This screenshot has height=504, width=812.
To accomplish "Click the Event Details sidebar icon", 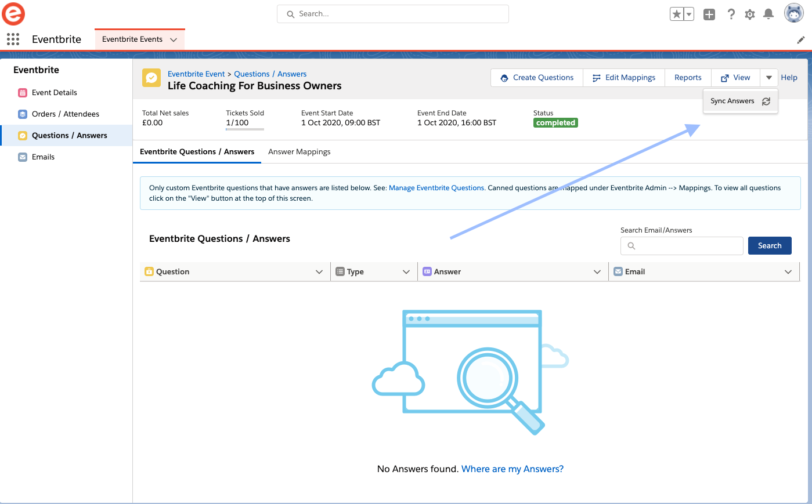I will (x=23, y=93).
